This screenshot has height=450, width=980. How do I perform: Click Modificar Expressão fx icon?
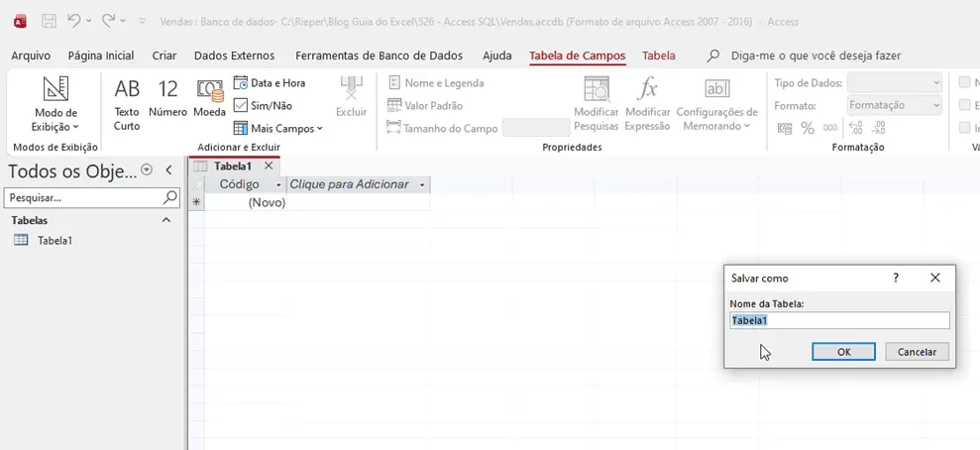647,104
